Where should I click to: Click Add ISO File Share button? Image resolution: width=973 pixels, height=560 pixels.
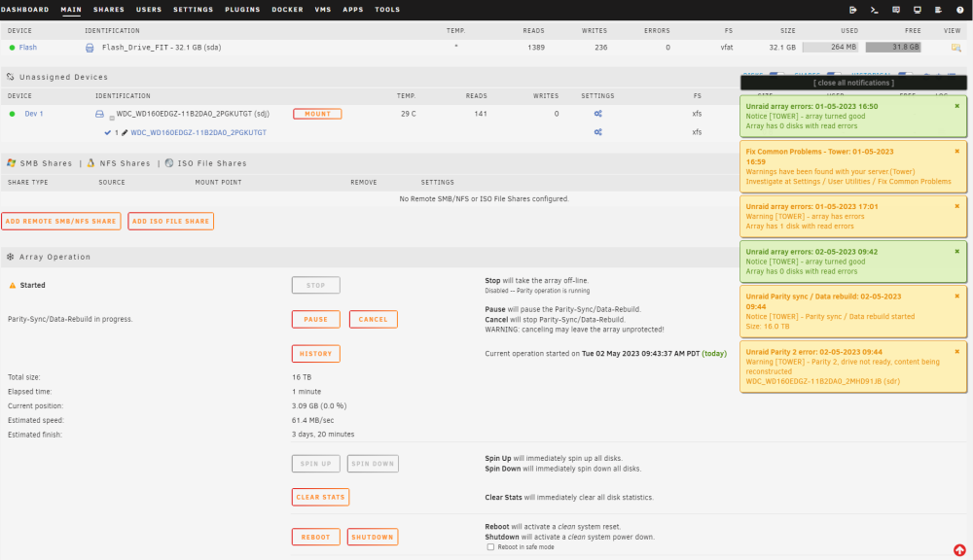[x=170, y=222]
